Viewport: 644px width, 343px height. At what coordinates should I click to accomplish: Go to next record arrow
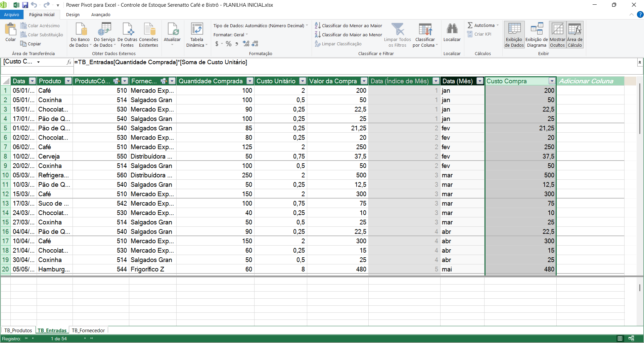[85, 338]
